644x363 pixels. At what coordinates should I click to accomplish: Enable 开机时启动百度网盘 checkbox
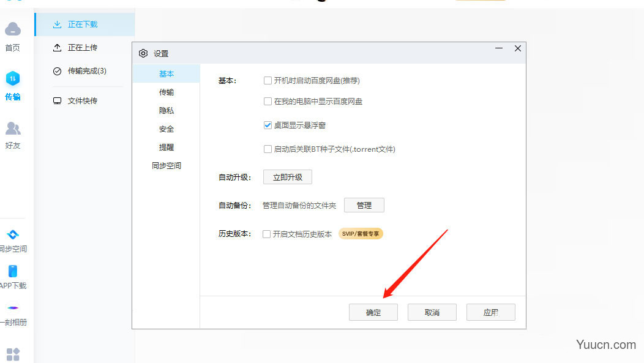pyautogui.click(x=268, y=80)
